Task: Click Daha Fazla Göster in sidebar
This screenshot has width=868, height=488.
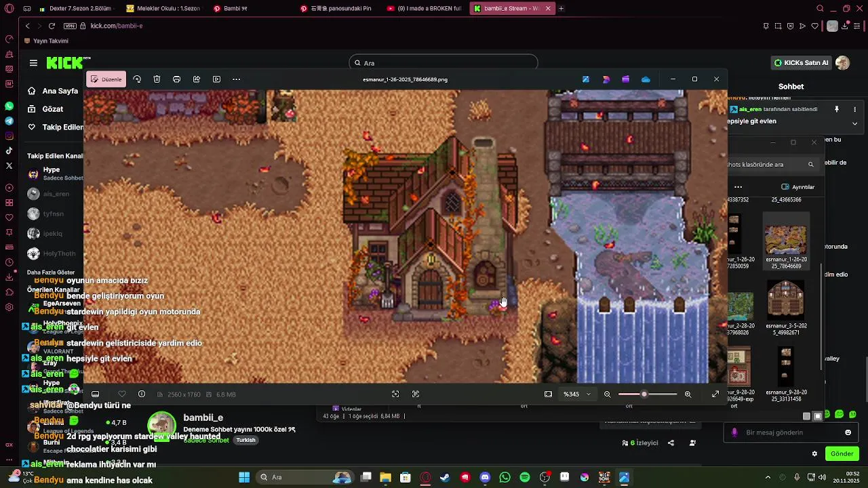Action: coord(51,272)
